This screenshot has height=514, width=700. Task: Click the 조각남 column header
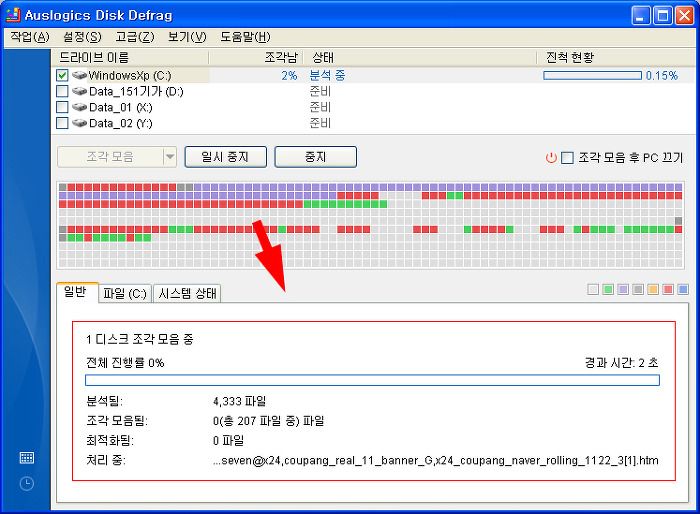tap(256, 58)
